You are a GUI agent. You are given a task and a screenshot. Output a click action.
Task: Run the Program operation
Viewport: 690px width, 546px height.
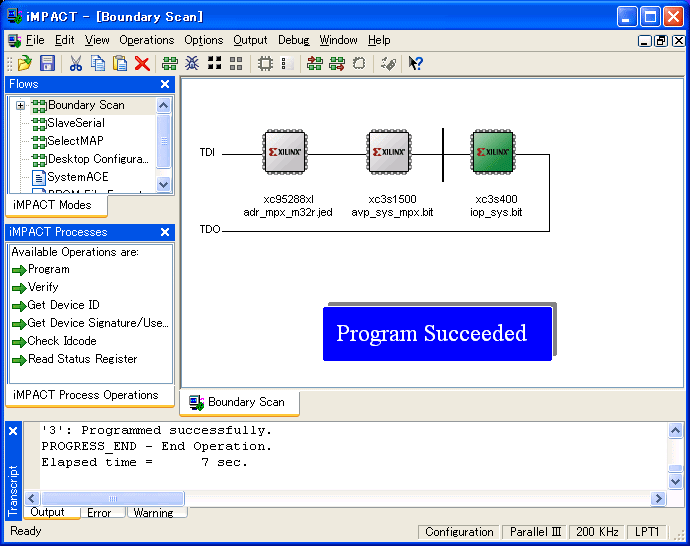pos(48,269)
